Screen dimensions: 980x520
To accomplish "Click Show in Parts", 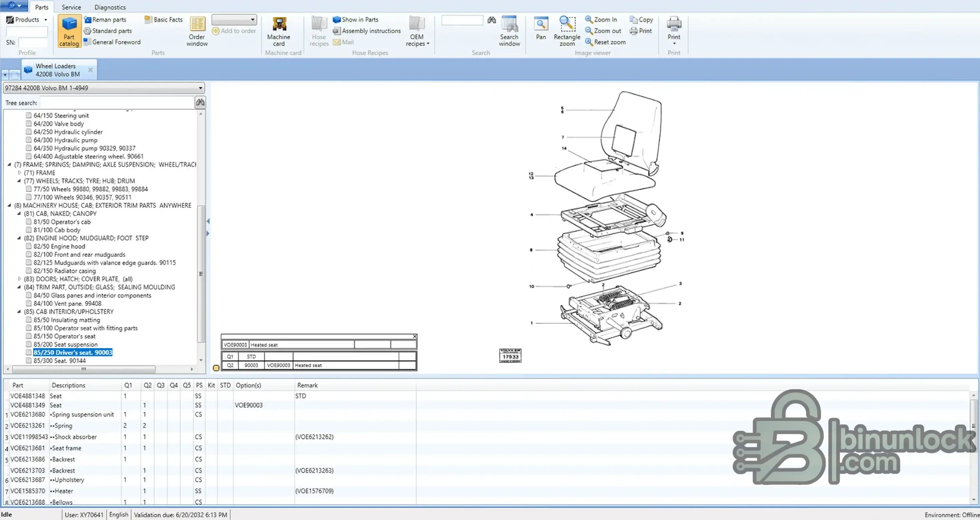I will (x=356, y=19).
